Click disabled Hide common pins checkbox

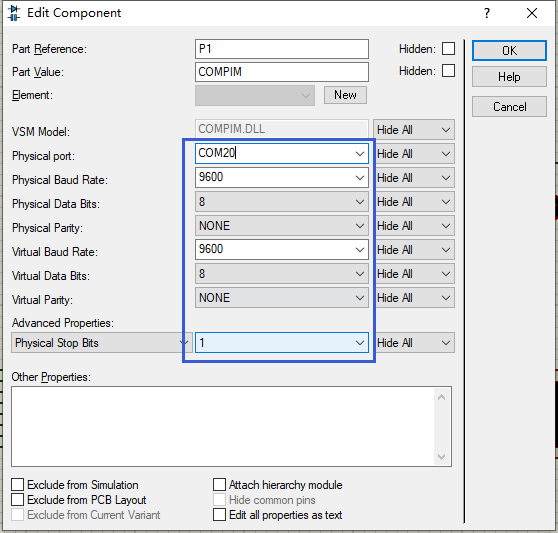pyautogui.click(x=219, y=500)
